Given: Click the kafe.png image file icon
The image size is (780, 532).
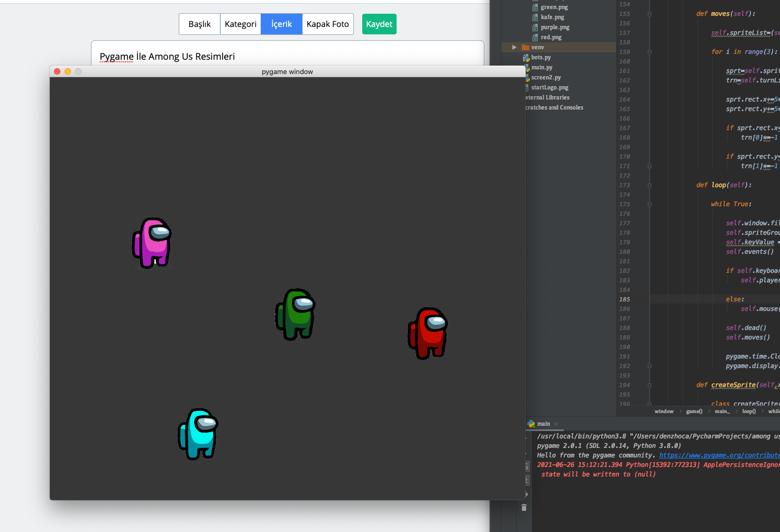Looking at the screenshot, I should pyautogui.click(x=535, y=17).
